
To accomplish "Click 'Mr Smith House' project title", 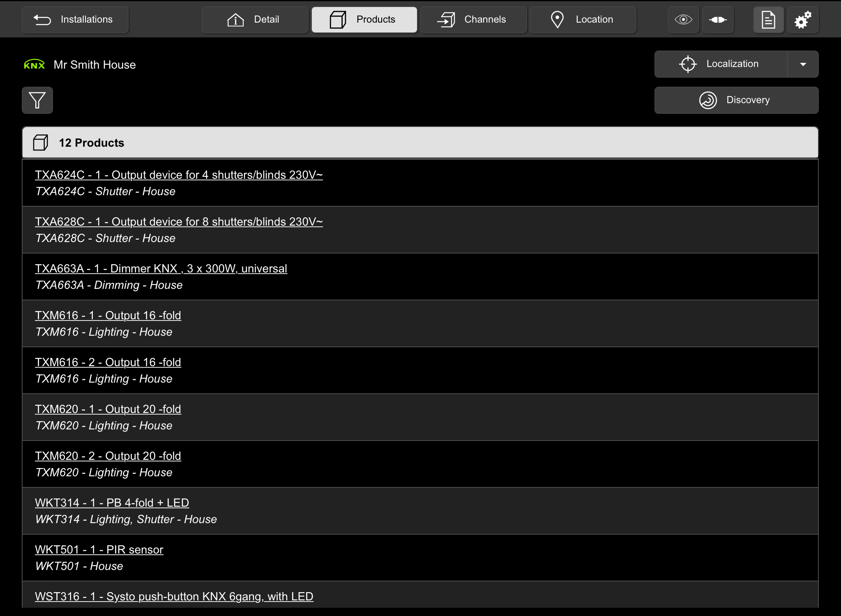I will pos(94,65).
